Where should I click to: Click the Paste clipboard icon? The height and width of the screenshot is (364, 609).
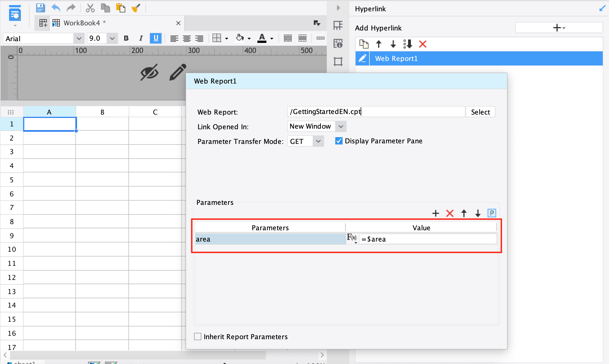click(x=121, y=8)
